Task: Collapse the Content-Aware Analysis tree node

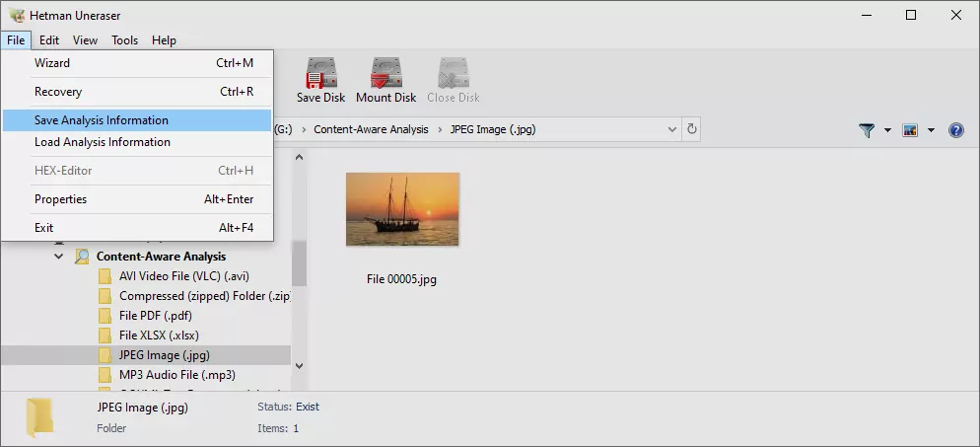Action: tap(59, 257)
